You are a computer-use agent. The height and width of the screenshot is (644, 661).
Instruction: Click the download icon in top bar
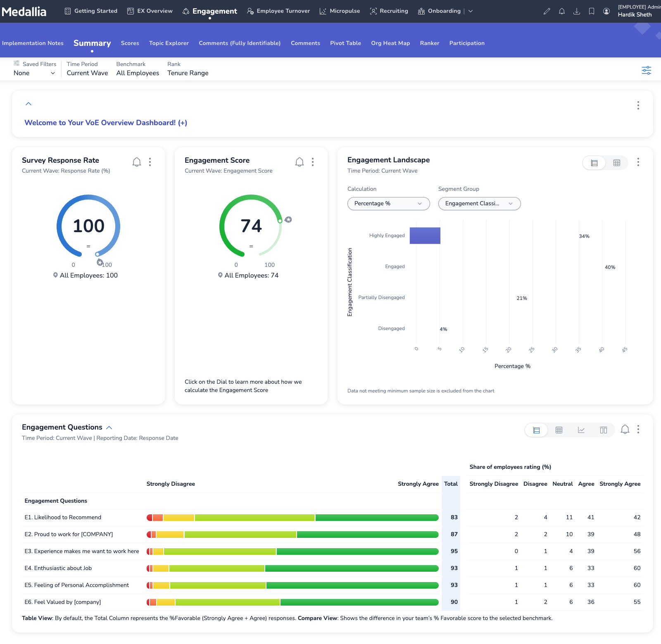(576, 11)
